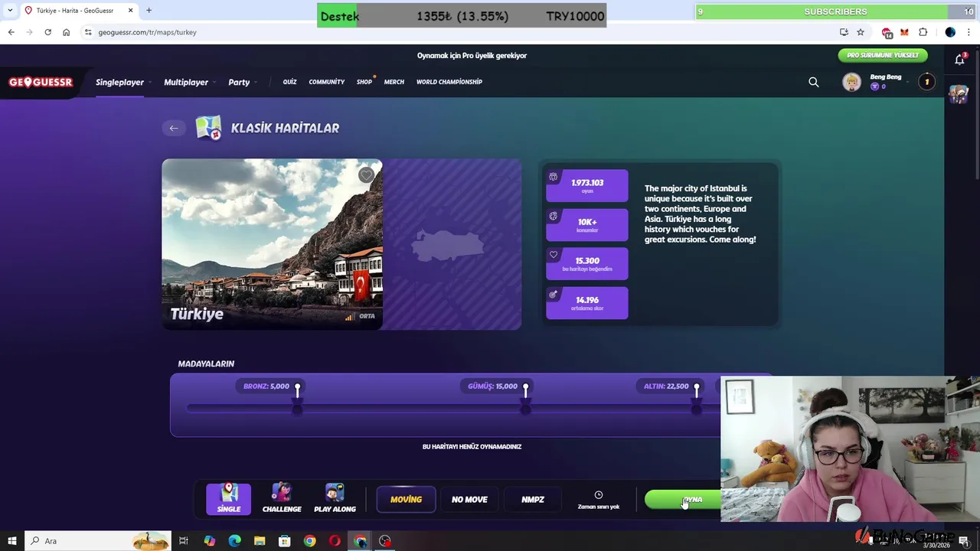The height and width of the screenshot is (551, 980).
Task: Bookmark this page with the star
Action: [x=861, y=32]
